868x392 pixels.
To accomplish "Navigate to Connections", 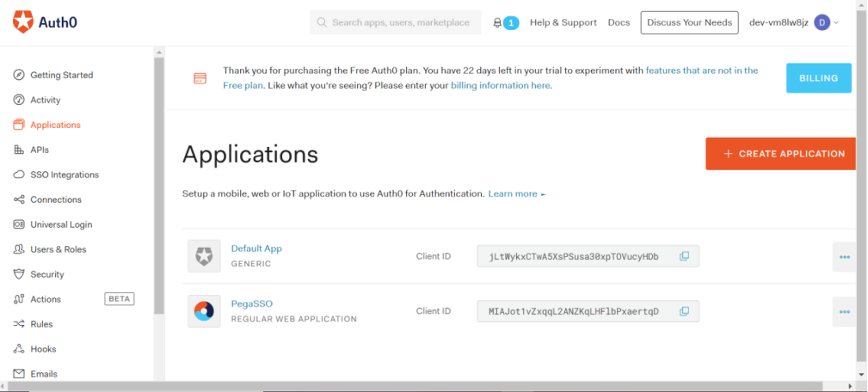I will point(56,199).
